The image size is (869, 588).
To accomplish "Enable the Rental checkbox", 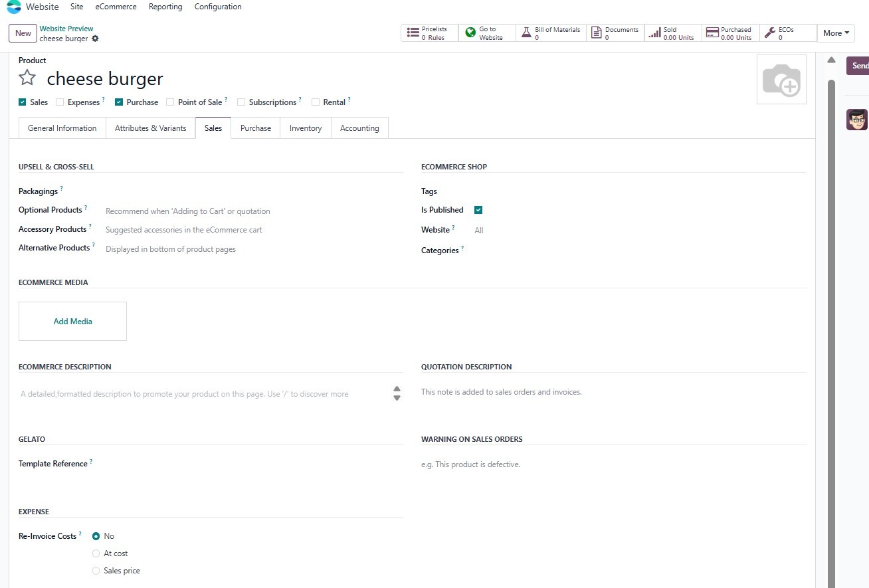I will coord(316,102).
